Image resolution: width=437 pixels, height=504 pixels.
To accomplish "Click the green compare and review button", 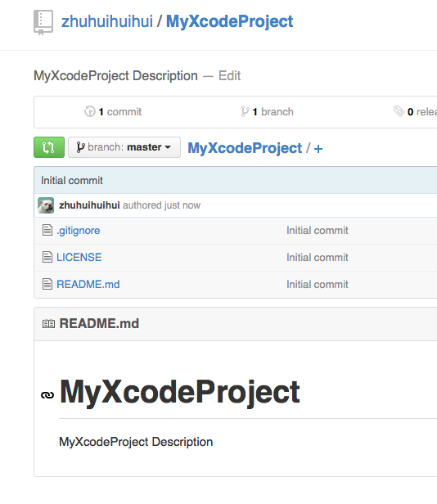I will [x=49, y=147].
